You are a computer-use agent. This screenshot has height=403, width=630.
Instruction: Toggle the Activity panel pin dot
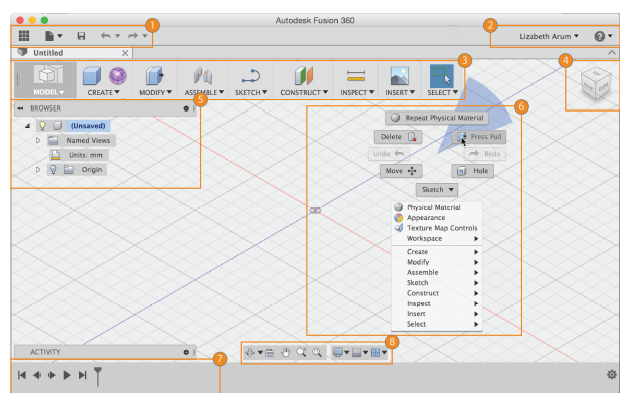186,352
